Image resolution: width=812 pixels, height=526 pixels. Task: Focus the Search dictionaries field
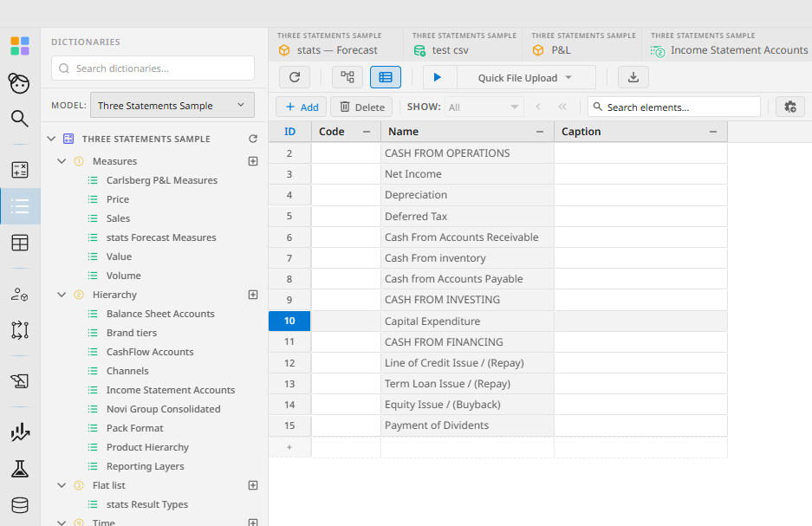click(x=153, y=68)
